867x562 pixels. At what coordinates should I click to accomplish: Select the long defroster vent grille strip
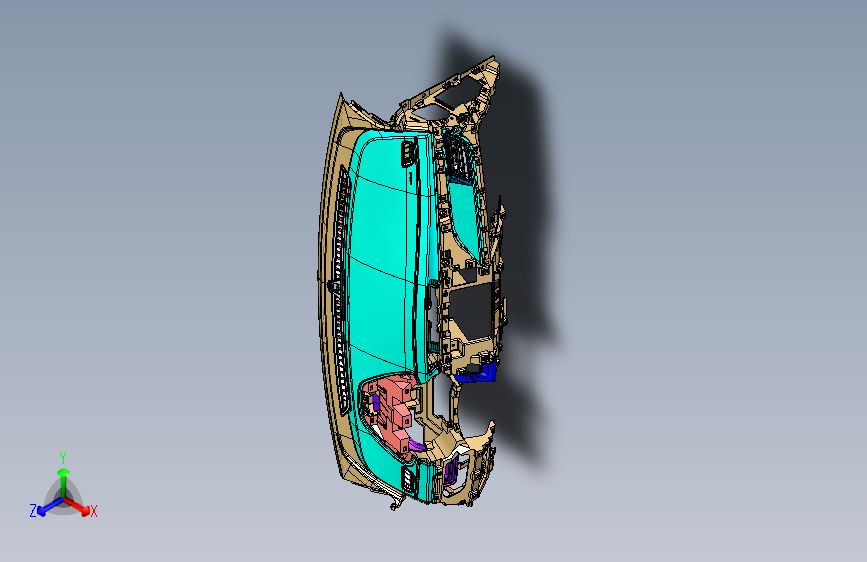[340, 290]
